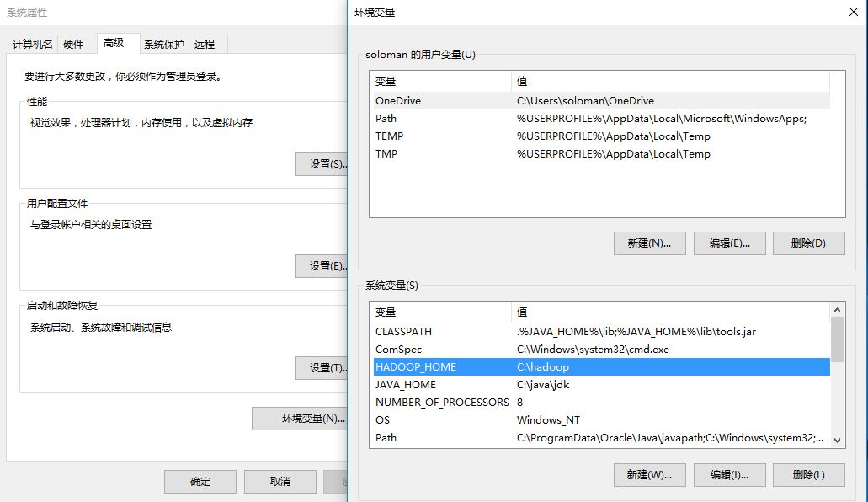The width and height of the screenshot is (868, 502).
Task: Delete user variable with 删除(D)
Action: [x=809, y=243]
